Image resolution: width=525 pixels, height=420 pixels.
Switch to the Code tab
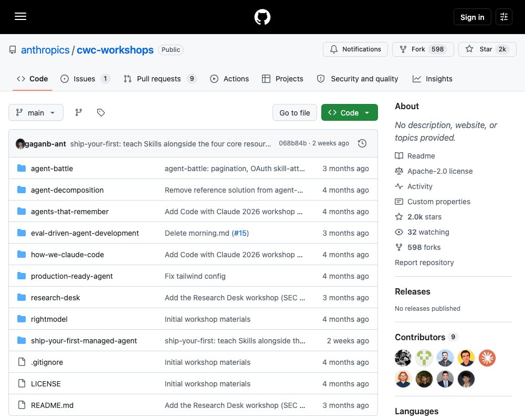(33, 79)
